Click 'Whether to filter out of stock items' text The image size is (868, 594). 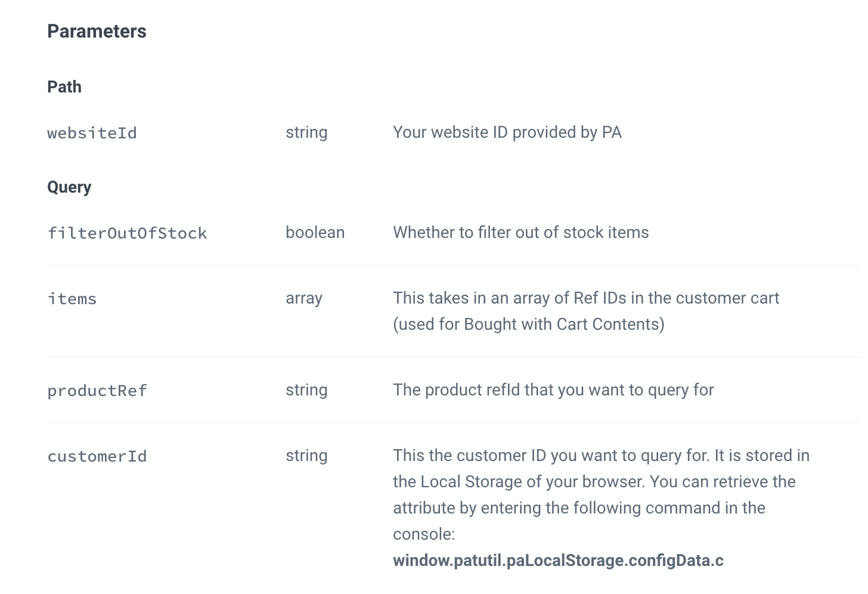click(520, 233)
